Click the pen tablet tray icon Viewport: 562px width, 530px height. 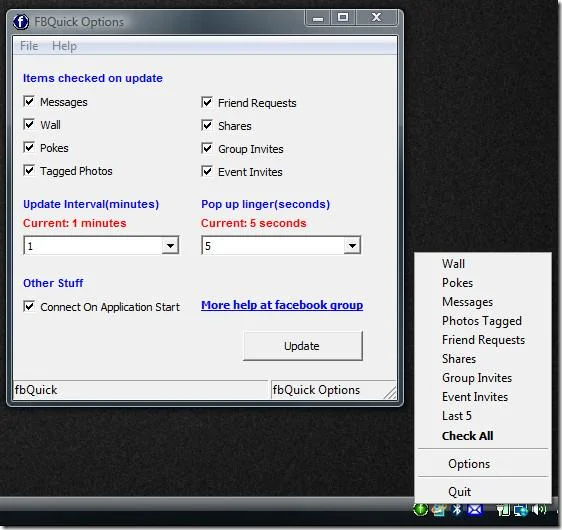point(439,510)
